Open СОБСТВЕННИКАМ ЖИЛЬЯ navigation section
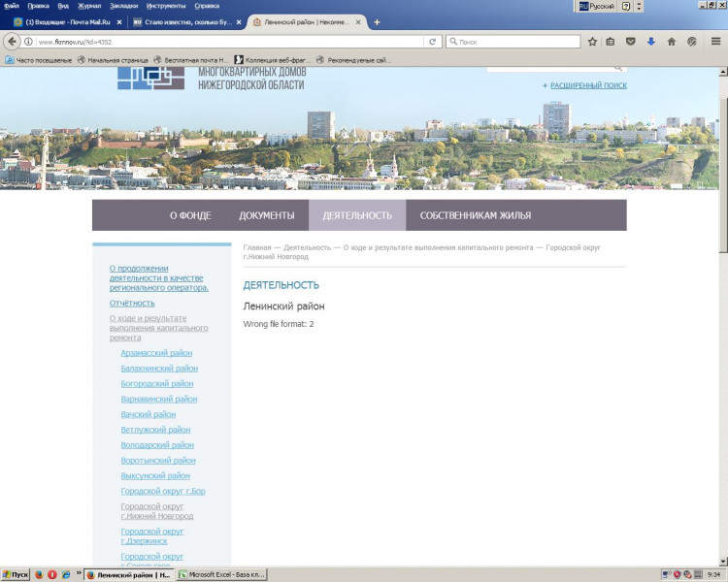728x582 pixels. coord(475,215)
